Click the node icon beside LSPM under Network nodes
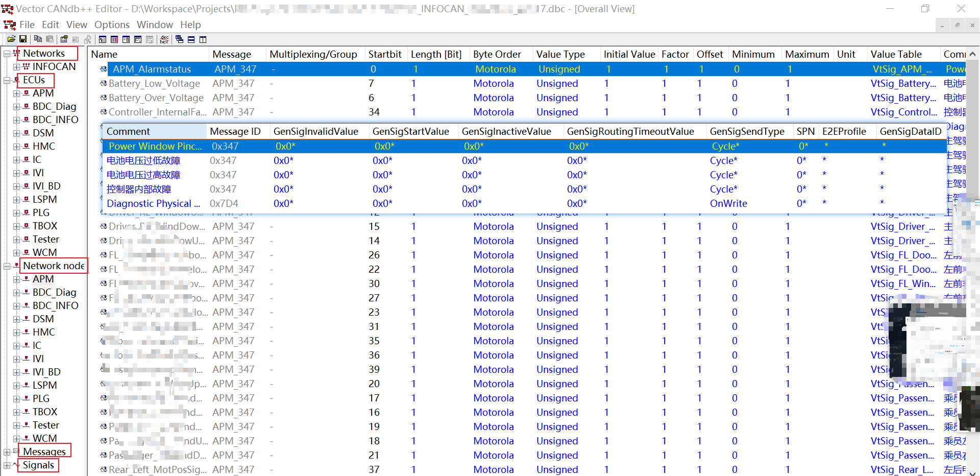980x476 pixels. (26, 386)
